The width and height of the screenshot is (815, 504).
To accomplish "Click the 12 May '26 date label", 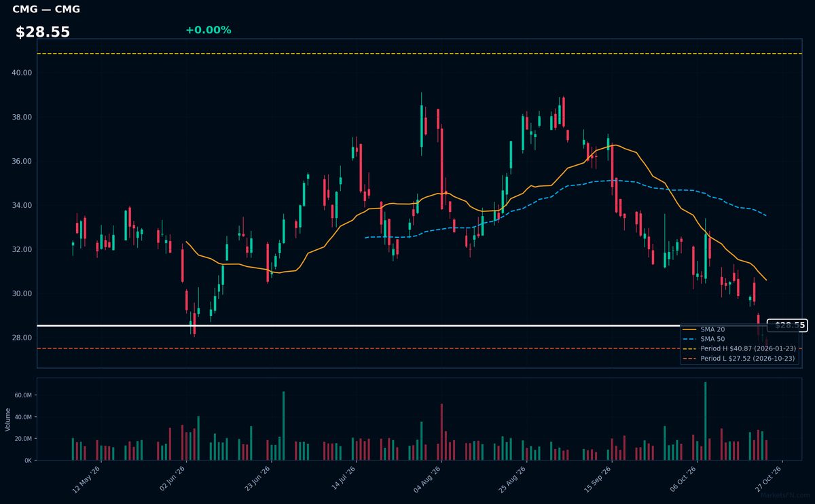I will pyautogui.click(x=87, y=478).
